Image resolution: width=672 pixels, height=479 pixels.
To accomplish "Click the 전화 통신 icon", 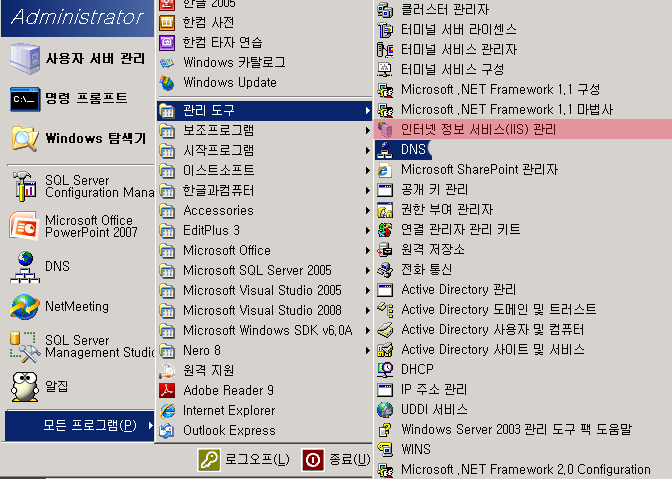I will click(385, 269).
